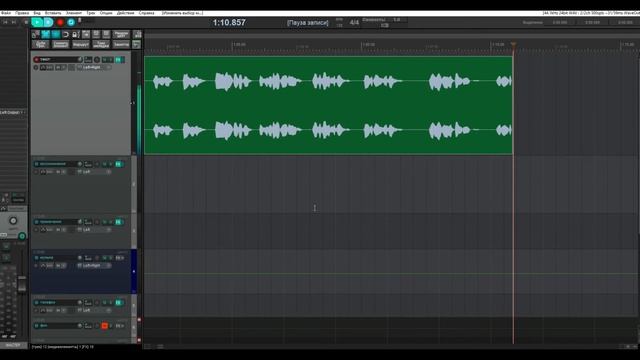Click the red-orange mute button on the bottom track
This screenshot has height=360, width=640.
(x=104, y=326)
